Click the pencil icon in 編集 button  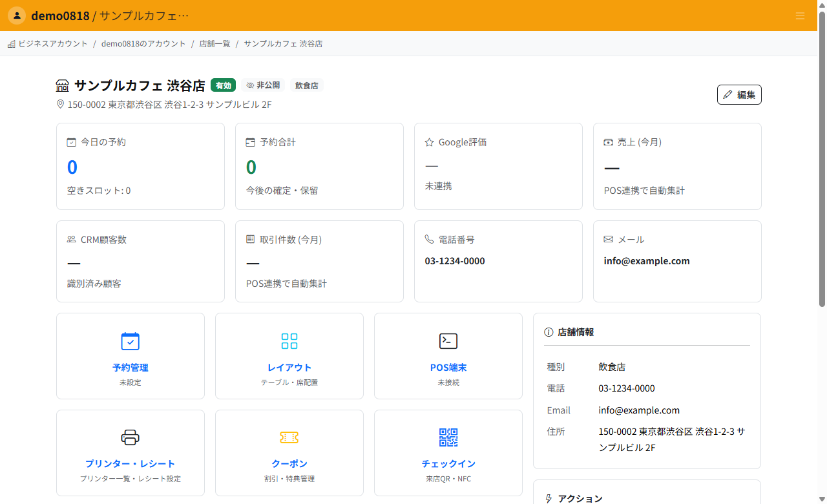tap(728, 95)
